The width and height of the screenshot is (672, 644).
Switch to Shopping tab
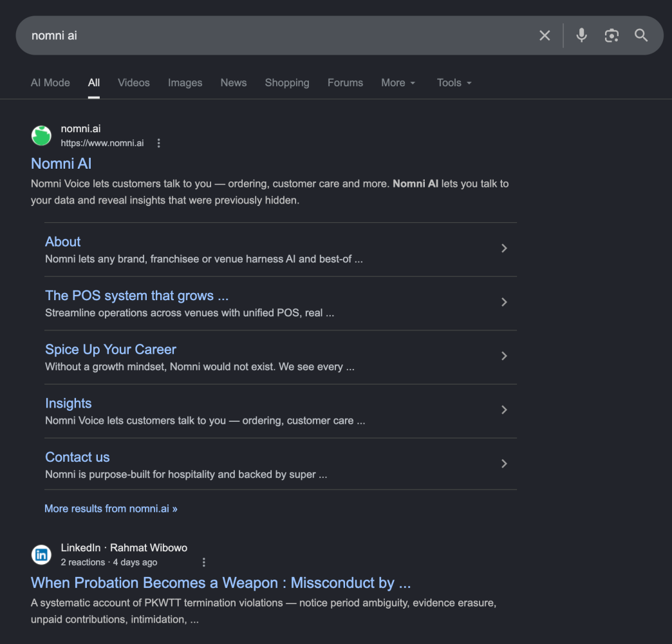point(287,82)
